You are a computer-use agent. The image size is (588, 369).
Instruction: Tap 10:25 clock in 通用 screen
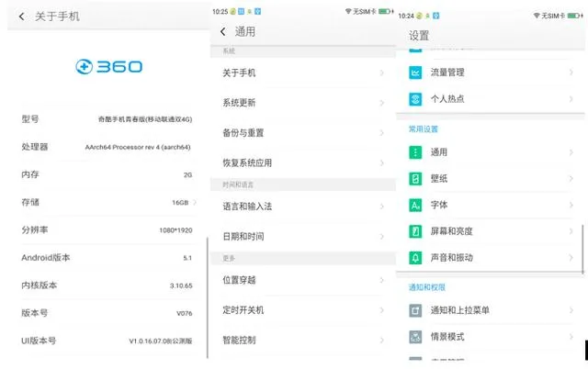(x=220, y=12)
